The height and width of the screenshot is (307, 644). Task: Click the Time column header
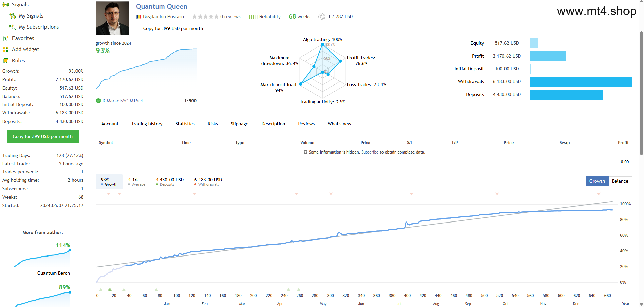(186, 143)
